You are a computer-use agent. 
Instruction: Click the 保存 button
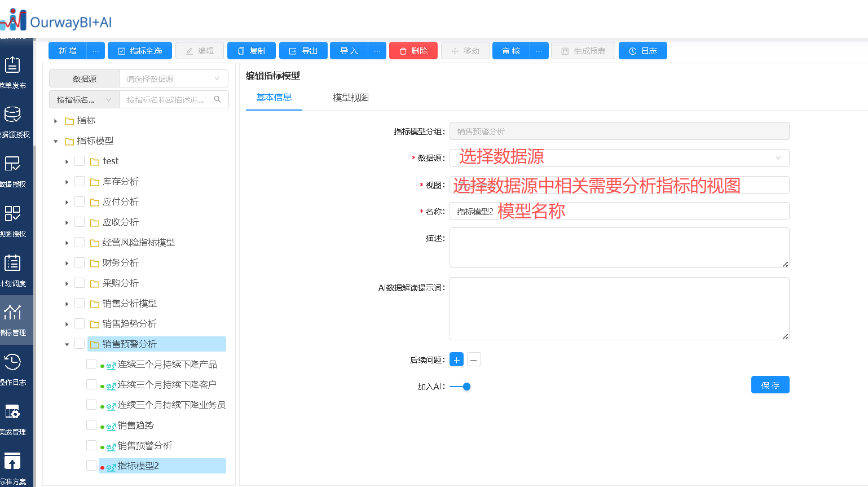tap(770, 385)
